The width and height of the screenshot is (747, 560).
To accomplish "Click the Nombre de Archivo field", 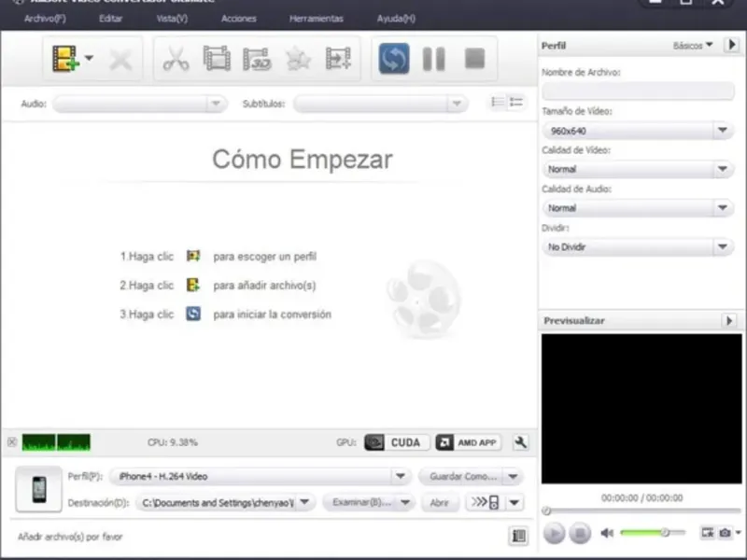I will (638, 91).
